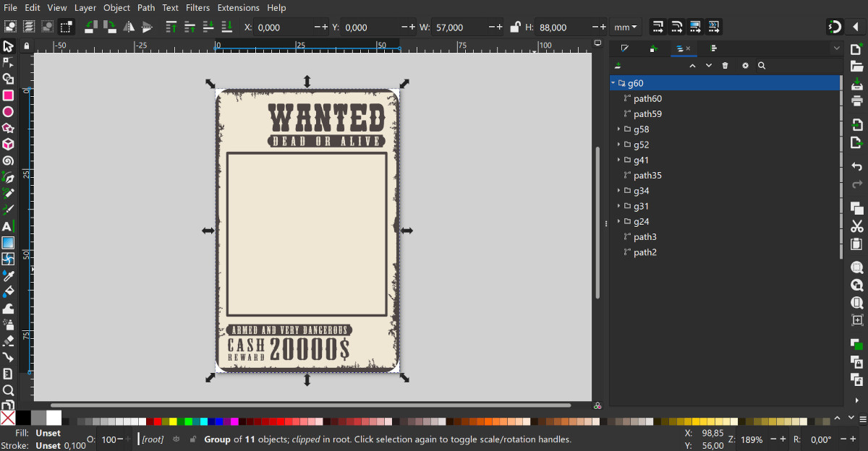
Task: Toggle the width/height ratio lock
Action: [x=515, y=27]
